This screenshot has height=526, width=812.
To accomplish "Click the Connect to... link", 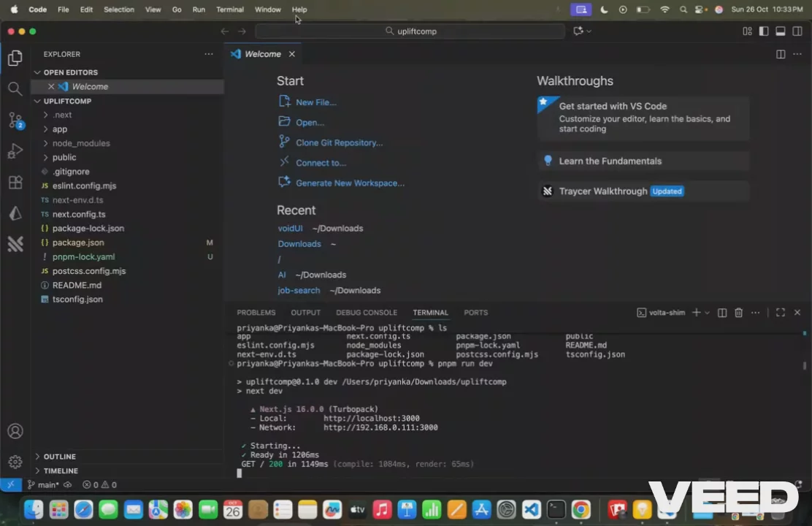I will (x=321, y=163).
